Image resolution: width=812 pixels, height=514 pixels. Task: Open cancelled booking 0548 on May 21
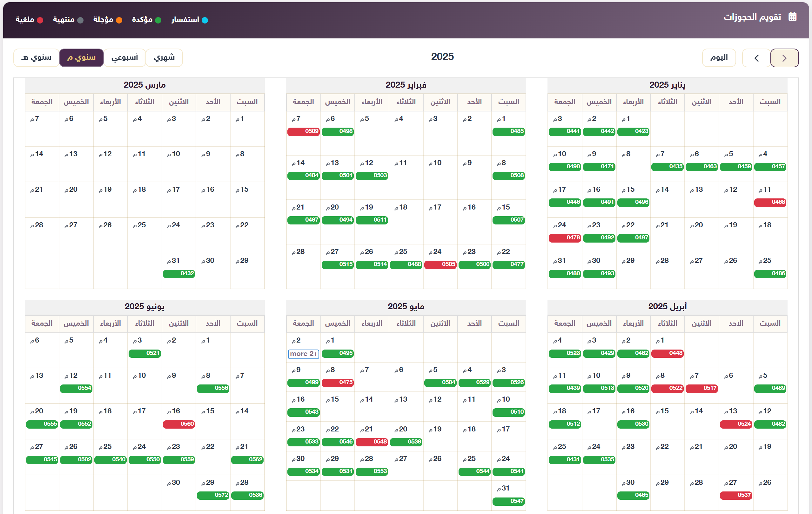point(372,442)
